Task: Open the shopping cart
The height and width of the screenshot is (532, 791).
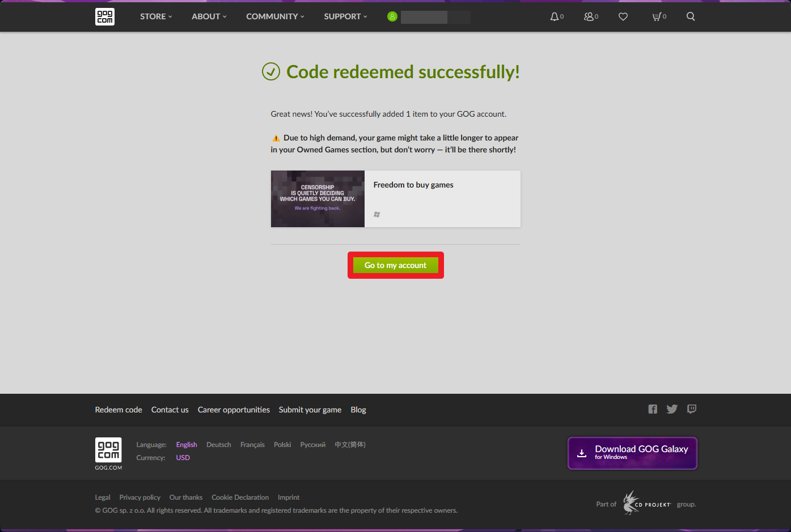Action: tap(659, 16)
